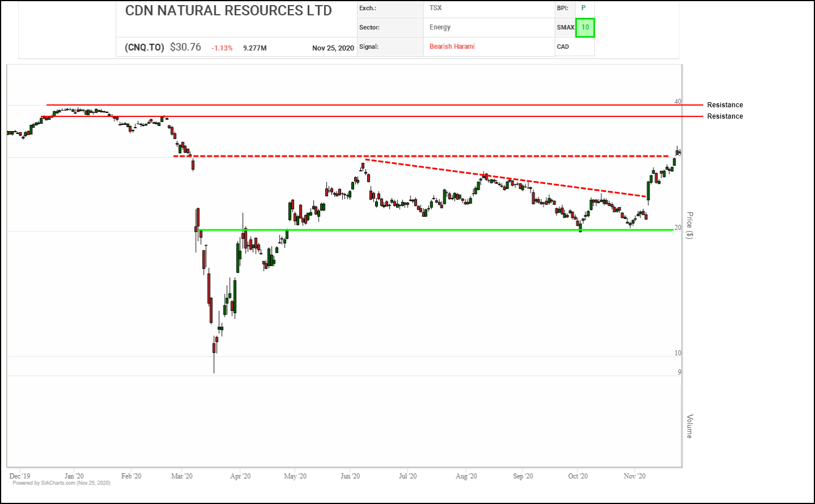Select the Bearish Harami signal text
This screenshot has height=504, width=815.
tap(452, 47)
